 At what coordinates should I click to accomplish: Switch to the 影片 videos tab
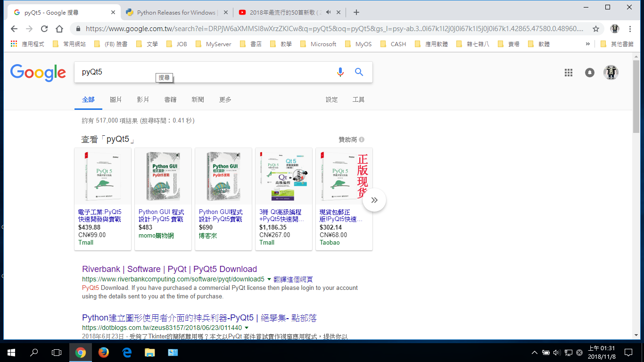click(143, 99)
